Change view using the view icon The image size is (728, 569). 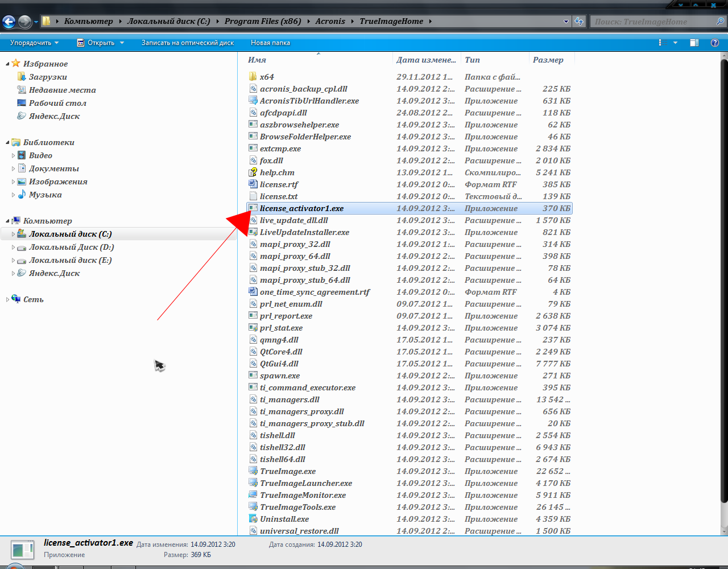[x=663, y=43]
